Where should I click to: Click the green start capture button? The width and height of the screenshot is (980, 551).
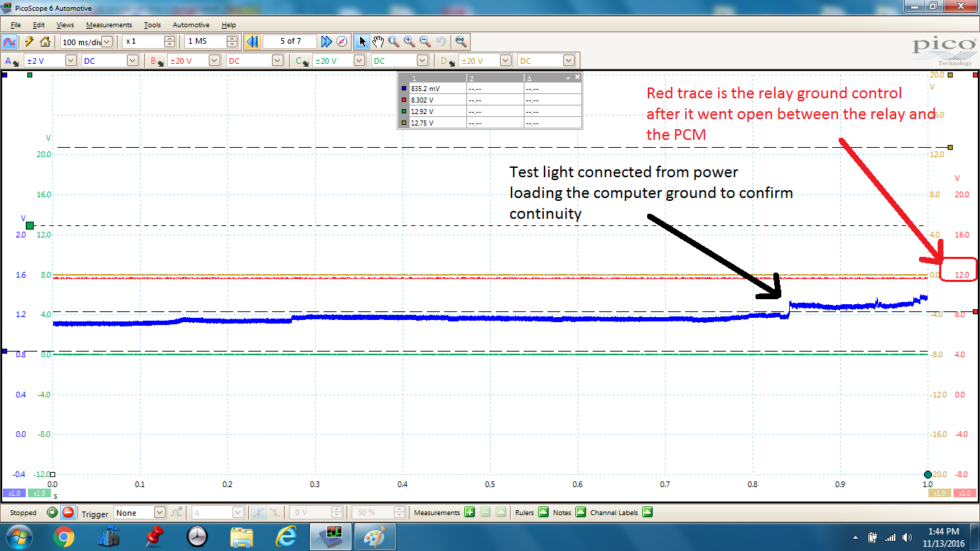(x=52, y=512)
